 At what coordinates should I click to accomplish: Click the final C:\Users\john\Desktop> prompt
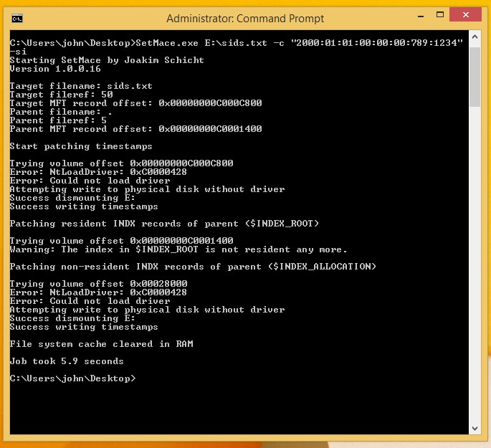coord(72,378)
